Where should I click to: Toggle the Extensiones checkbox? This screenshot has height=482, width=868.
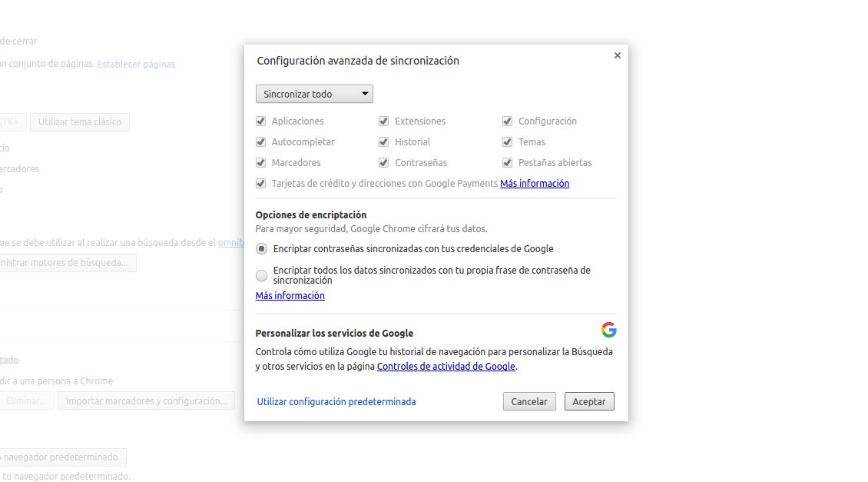[384, 121]
